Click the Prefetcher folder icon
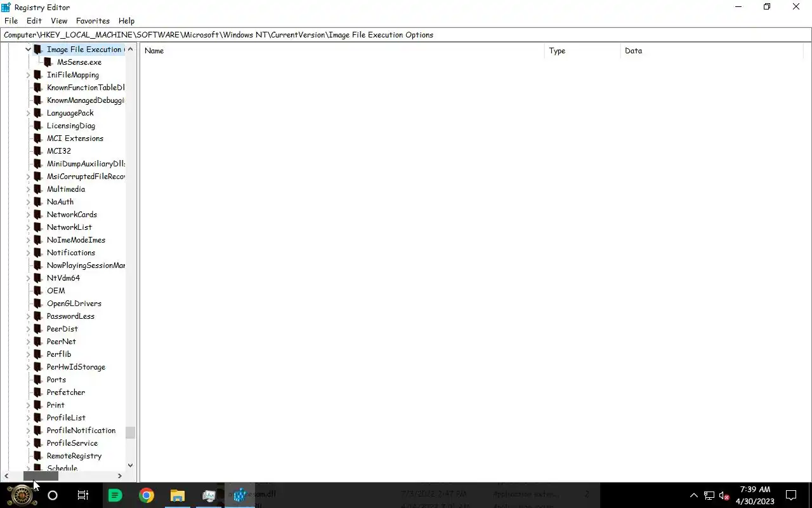Viewport: 812px width, 508px height. [x=38, y=392]
